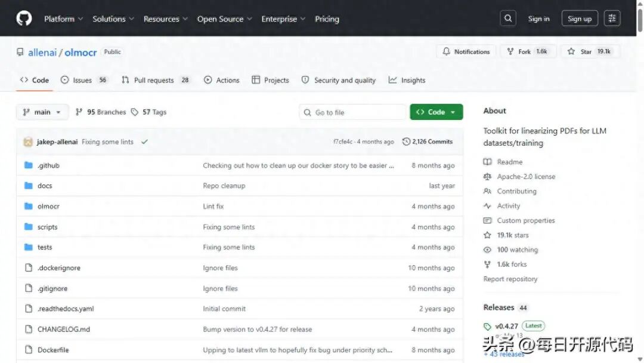Open the .dockerignore file
The image size is (644, 363).
click(58, 267)
